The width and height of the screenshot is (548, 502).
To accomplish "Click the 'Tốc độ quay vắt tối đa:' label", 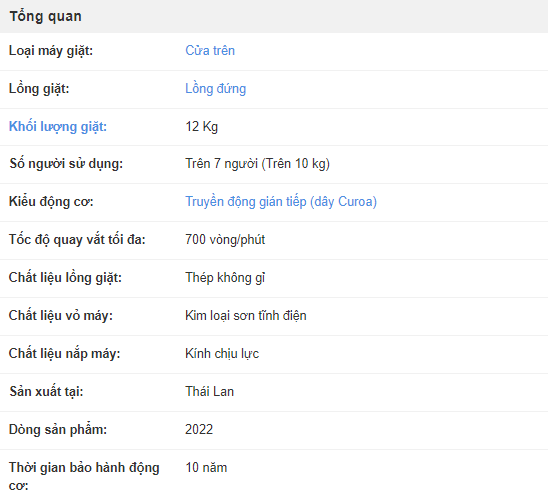I will pos(77,239).
